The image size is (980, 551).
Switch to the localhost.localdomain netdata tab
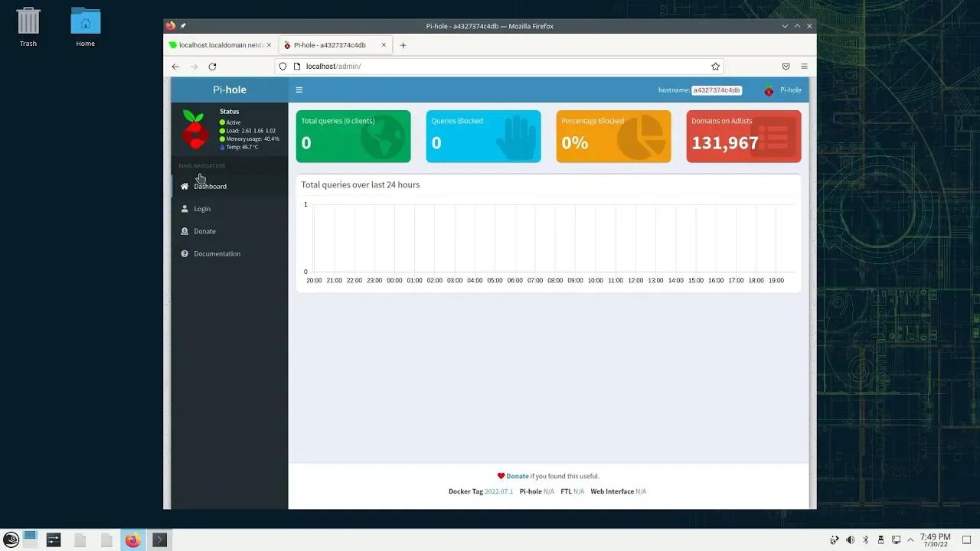[220, 44]
